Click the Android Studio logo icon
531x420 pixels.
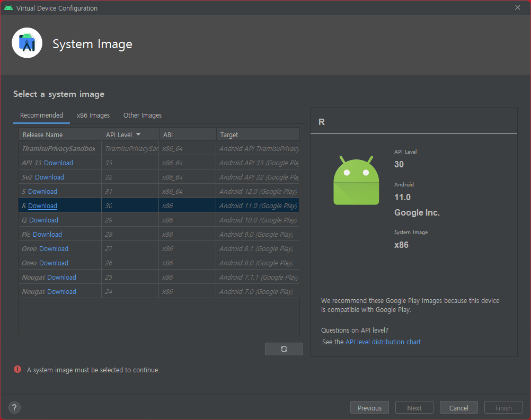point(27,43)
